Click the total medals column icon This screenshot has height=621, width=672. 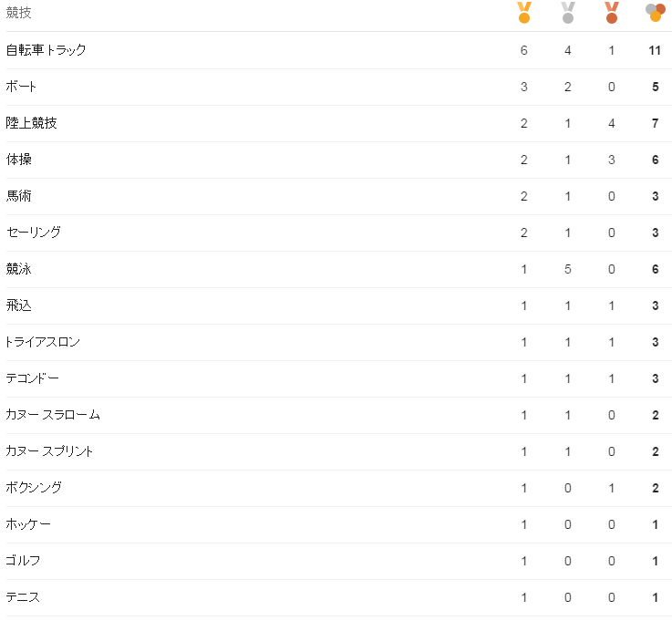tap(654, 13)
